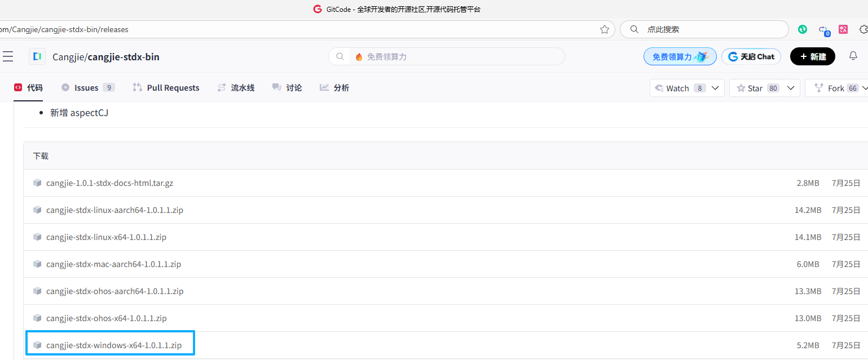Click the 免费领算力 button
Viewport: 868px width, 360px height.
tap(680, 56)
